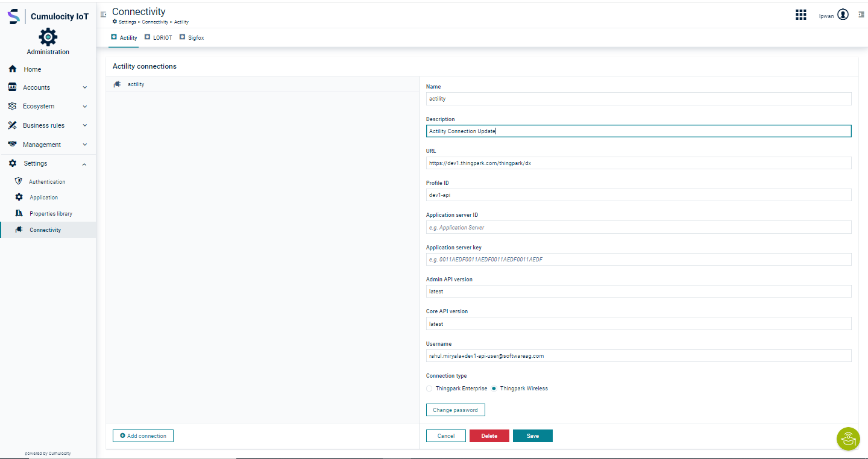
Task: Switch to the Actility tab
Action: 124,37
